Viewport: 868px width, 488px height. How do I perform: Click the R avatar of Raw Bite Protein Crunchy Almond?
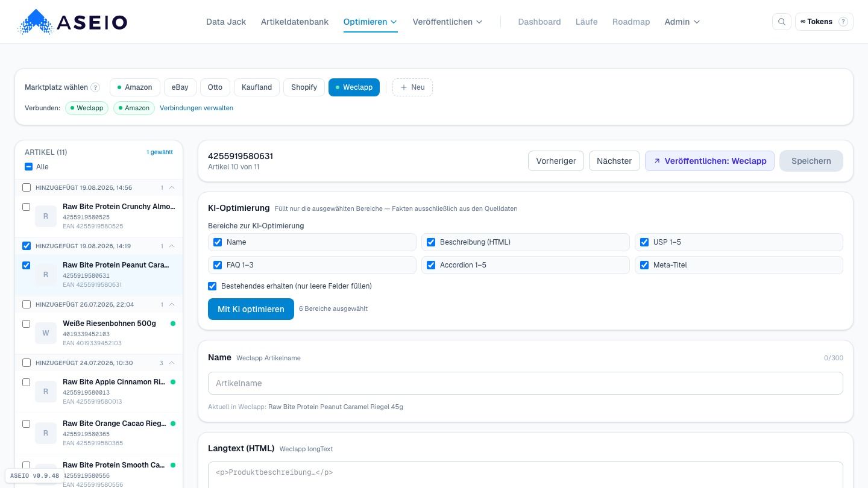[46, 216]
